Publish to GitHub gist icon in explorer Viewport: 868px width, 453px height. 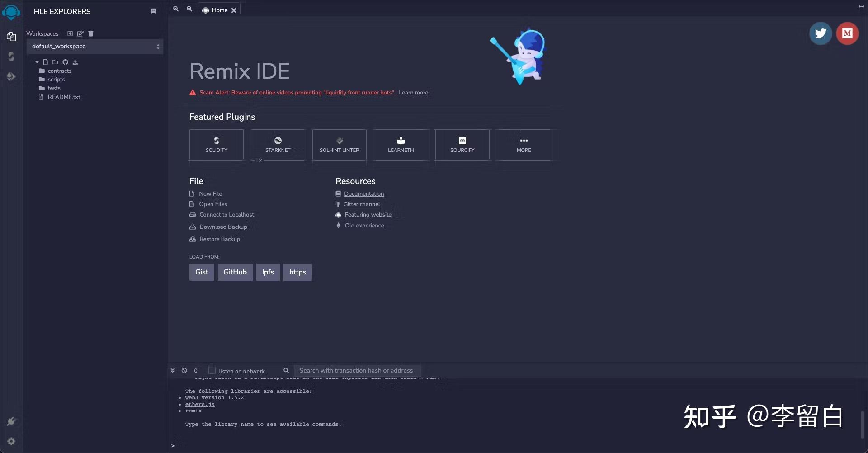[65, 62]
